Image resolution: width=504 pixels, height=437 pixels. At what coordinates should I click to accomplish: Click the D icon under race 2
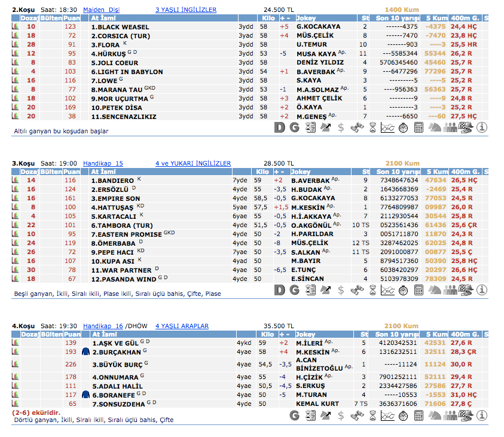[279, 127]
